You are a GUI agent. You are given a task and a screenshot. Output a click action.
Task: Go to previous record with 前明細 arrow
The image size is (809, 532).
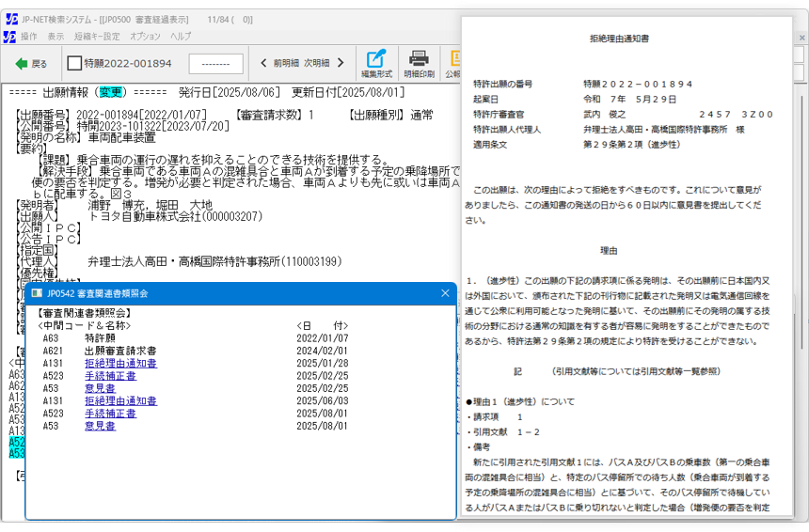click(264, 63)
